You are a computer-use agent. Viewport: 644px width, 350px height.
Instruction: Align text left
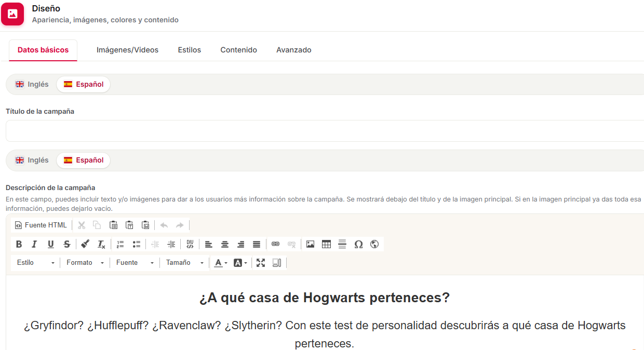(x=208, y=244)
